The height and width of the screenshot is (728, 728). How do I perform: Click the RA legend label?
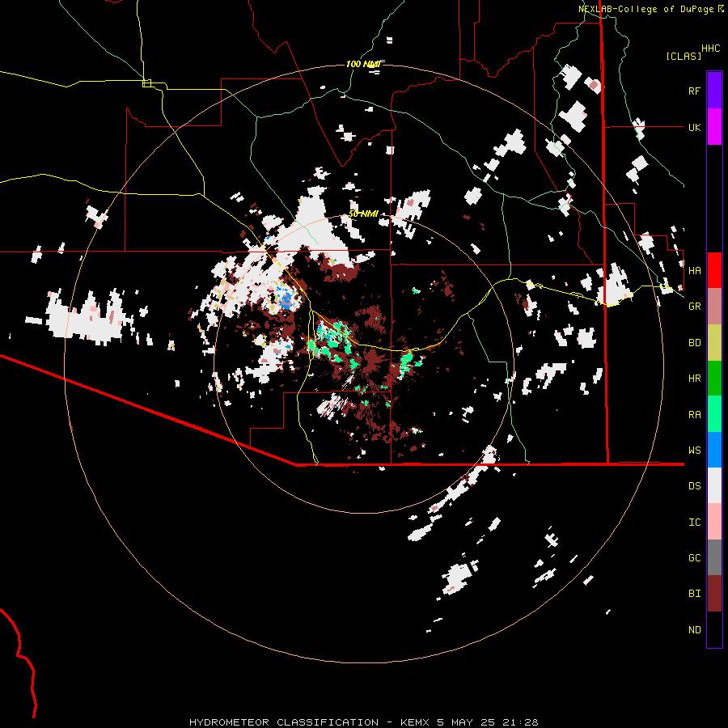pyautogui.click(x=694, y=415)
